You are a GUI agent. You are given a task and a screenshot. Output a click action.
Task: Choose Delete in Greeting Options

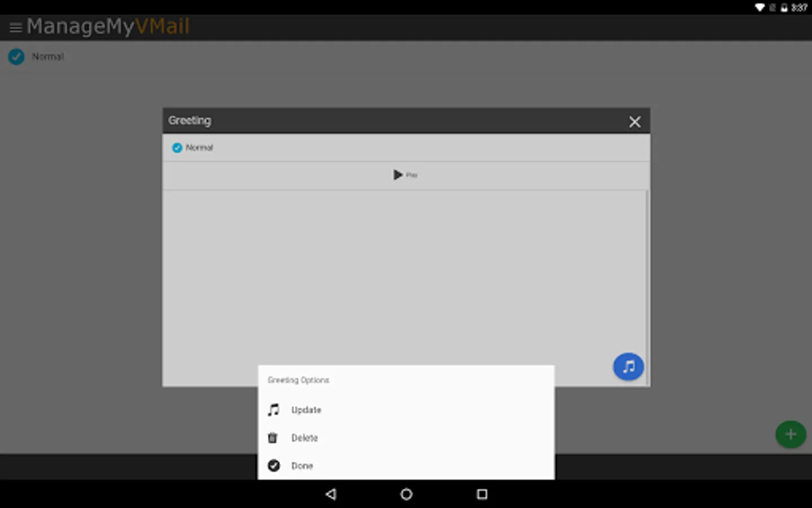coord(406,438)
